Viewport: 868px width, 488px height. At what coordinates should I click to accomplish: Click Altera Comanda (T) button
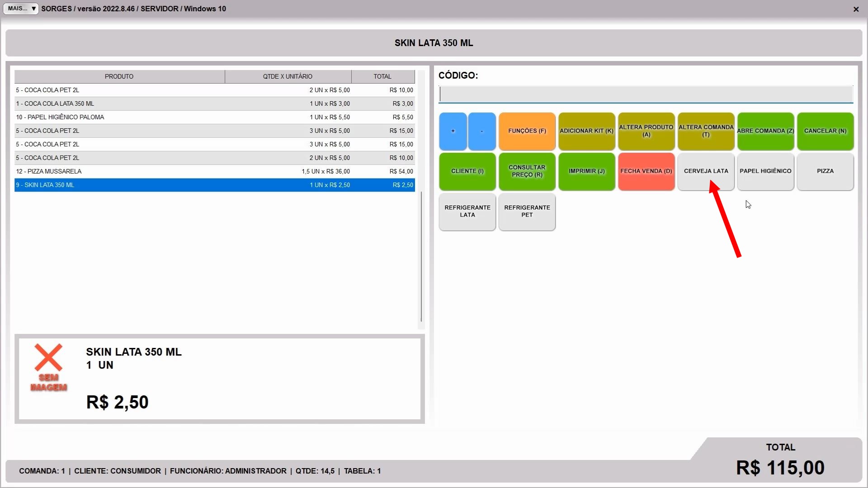[706, 131]
